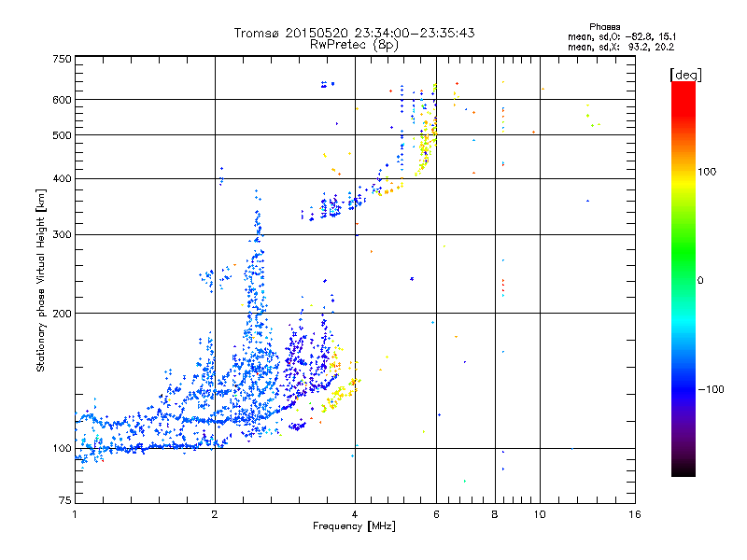The width and height of the screenshot is (747, 560).
Task: Click the 'Stationary phase Virtual Height [km]' axis title
Action: click(41, 281)
